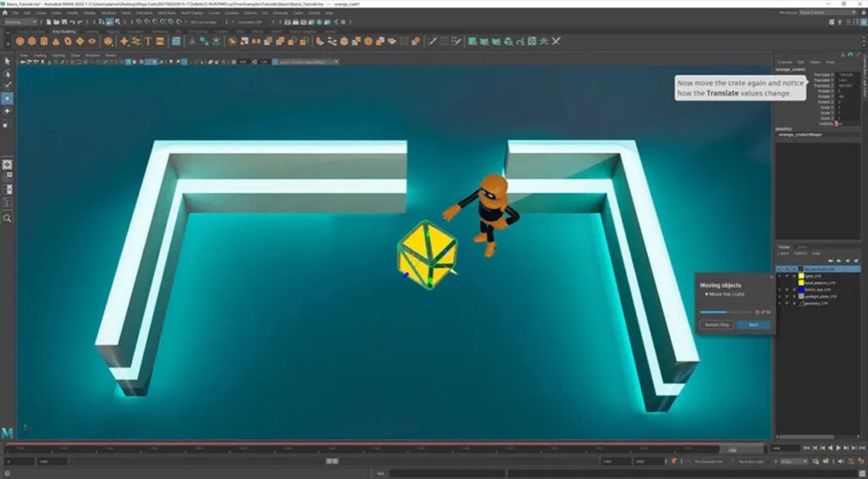868x479 pixels.
Task: Open the No Anim Layer dropdown
Action: click(x=754, y=460)
